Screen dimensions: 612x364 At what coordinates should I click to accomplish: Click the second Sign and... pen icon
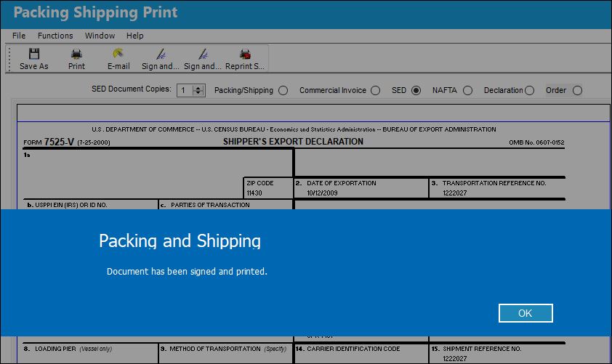203,54
